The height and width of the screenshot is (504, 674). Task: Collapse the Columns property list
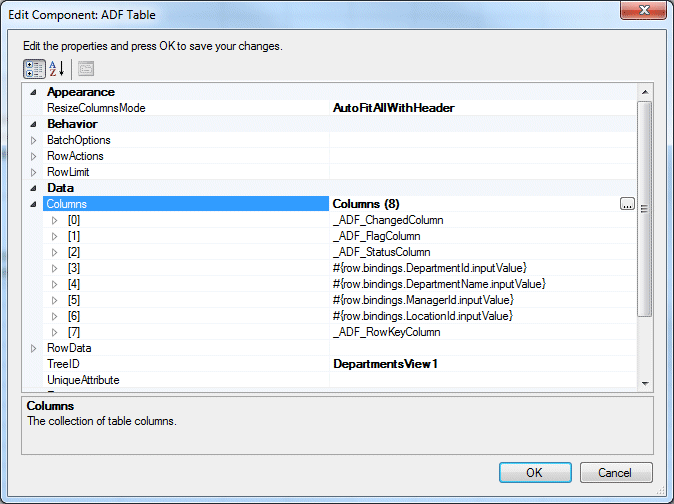tap(34, 204)
